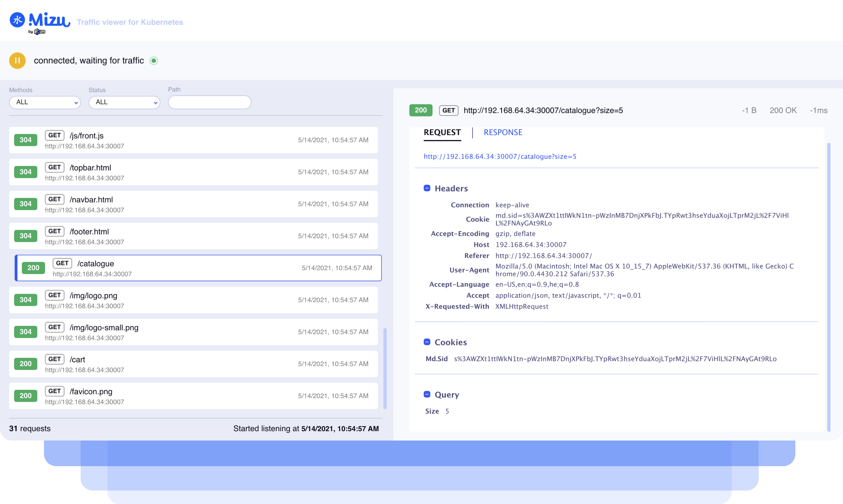Collapse the Headers section minus icon
This screenshot has height=504, width=843.
tap(427, 188)
